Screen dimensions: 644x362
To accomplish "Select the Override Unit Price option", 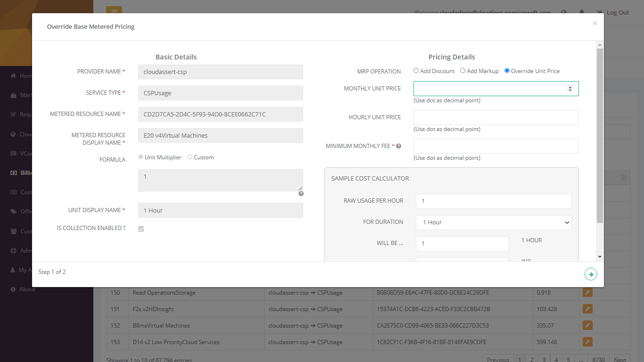I will tap(507, 71).
